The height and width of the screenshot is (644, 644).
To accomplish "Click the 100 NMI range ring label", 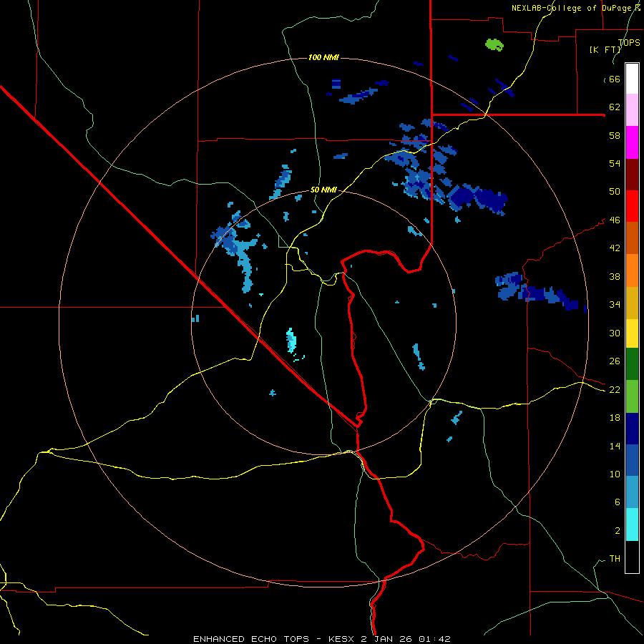I will (x=323, y=57).
